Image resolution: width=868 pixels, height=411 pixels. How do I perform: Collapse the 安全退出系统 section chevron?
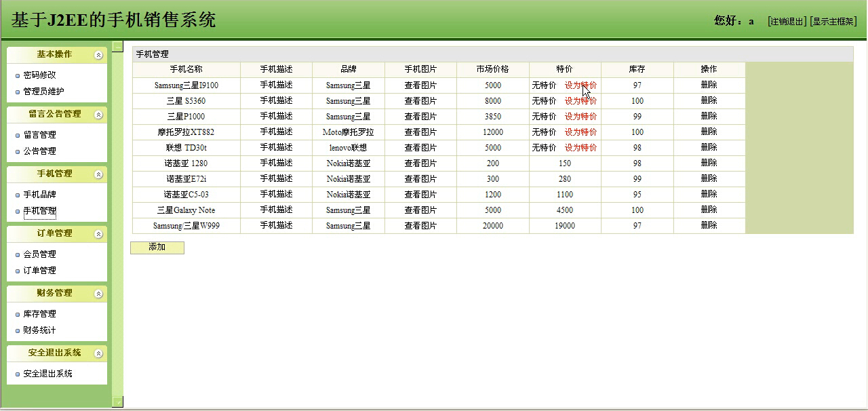pos(98,353)
